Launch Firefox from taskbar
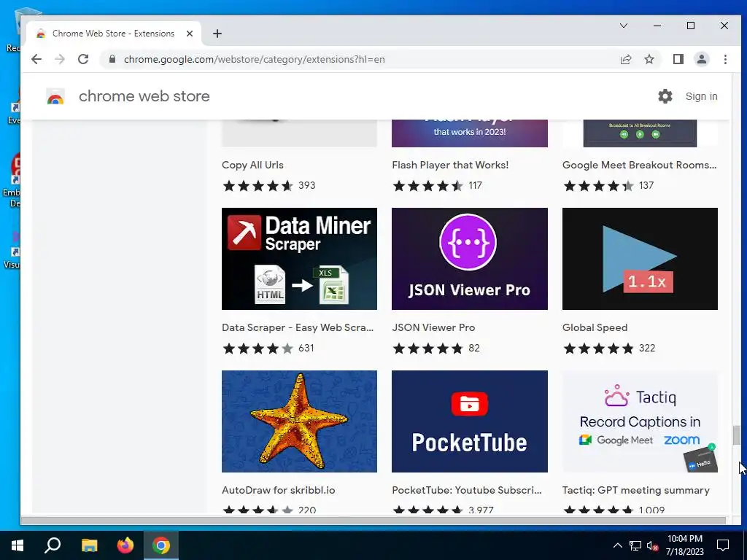 pos(125,545)
